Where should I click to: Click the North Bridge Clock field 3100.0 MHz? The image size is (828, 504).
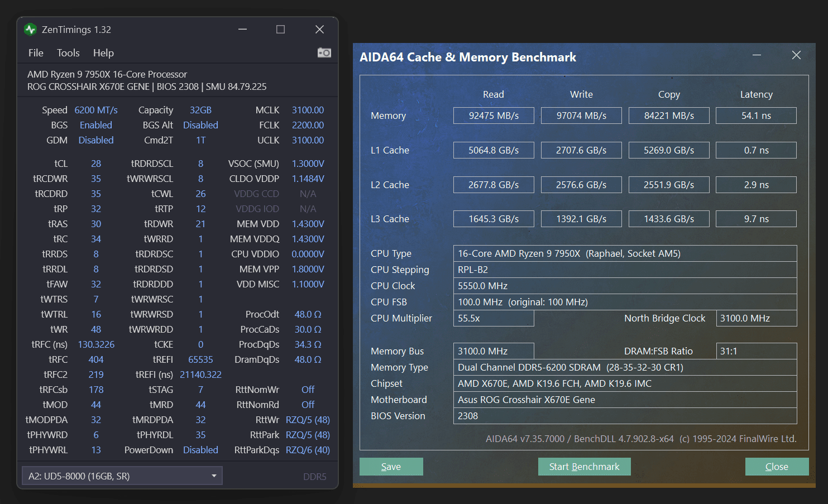(756, 318)
